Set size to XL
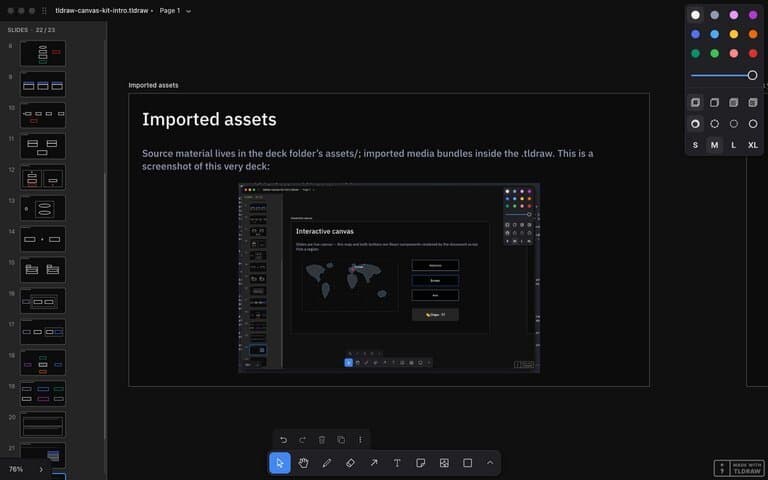768x480 pixels. click(x=753, y=145)
